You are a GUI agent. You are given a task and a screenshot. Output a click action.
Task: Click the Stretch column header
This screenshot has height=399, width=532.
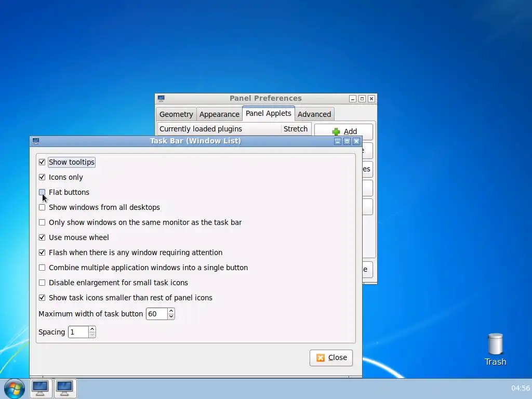pos(296,129)
